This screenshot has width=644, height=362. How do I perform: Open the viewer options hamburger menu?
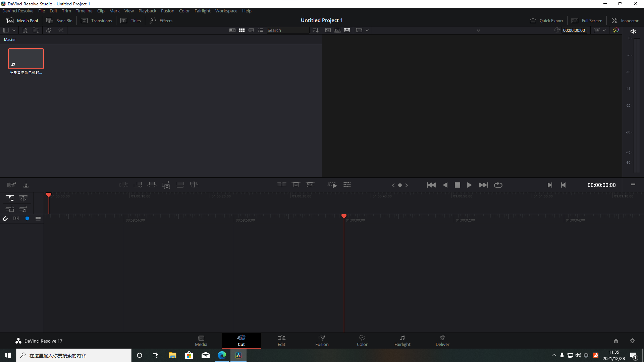[x=633, y=185]
